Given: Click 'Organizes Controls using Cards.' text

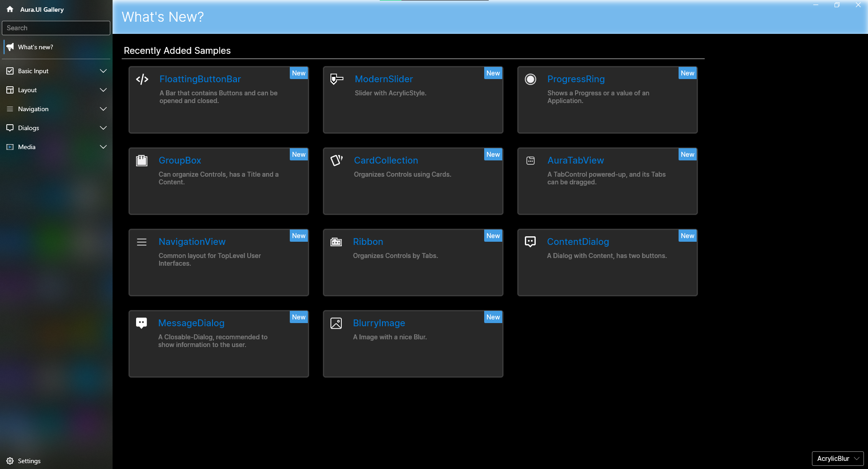Looking at the screenshot, I should tap(402, 174).
